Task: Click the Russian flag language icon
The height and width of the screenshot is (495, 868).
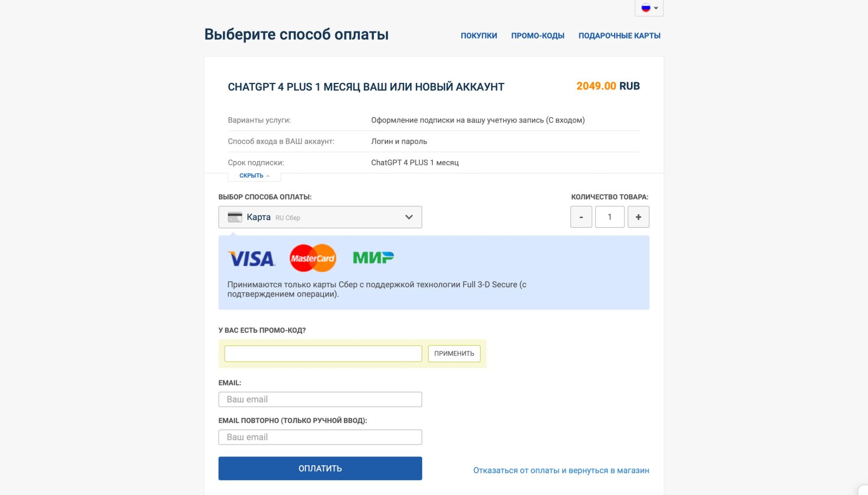Action: (x=646, y=8)
